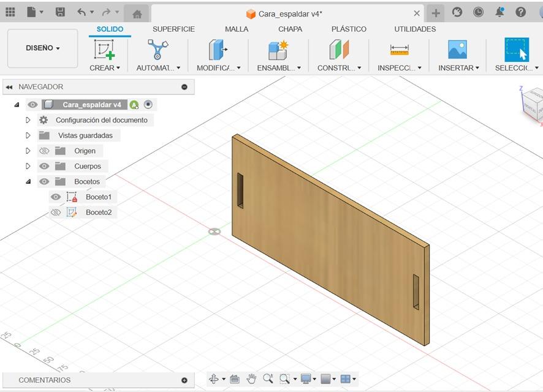Add a new design tab
The width and height of the screenshot is (543, 392).
point(436,13)
